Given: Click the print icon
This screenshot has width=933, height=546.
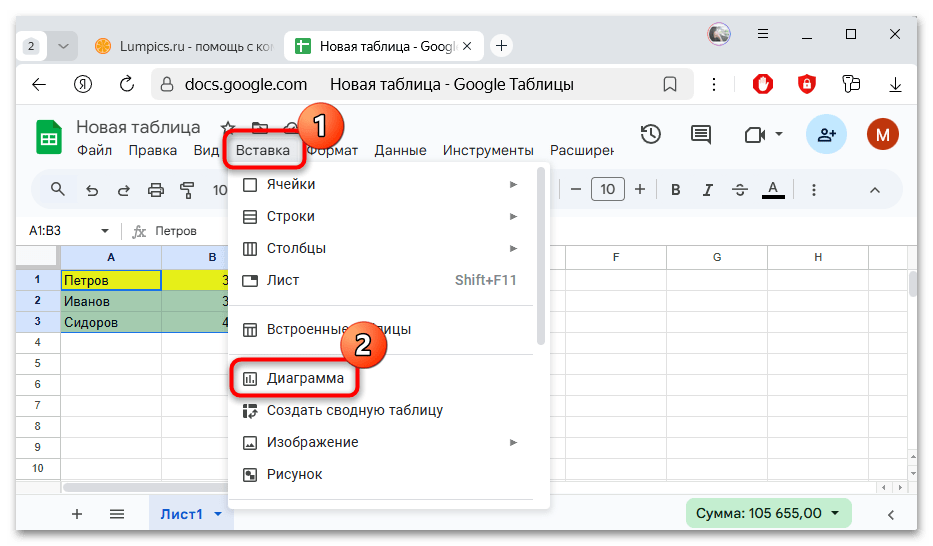Looking at the screenshot, I should [155, 190].
